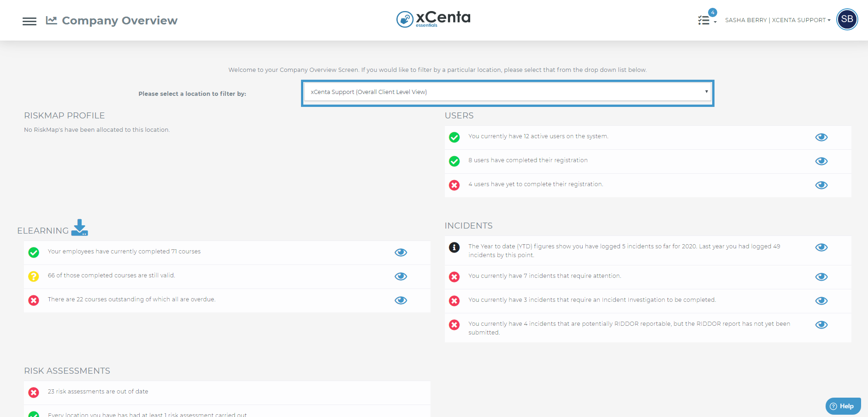Click the Company Overview page title
This screenshot has height=417, width=868.
(120, 21)
